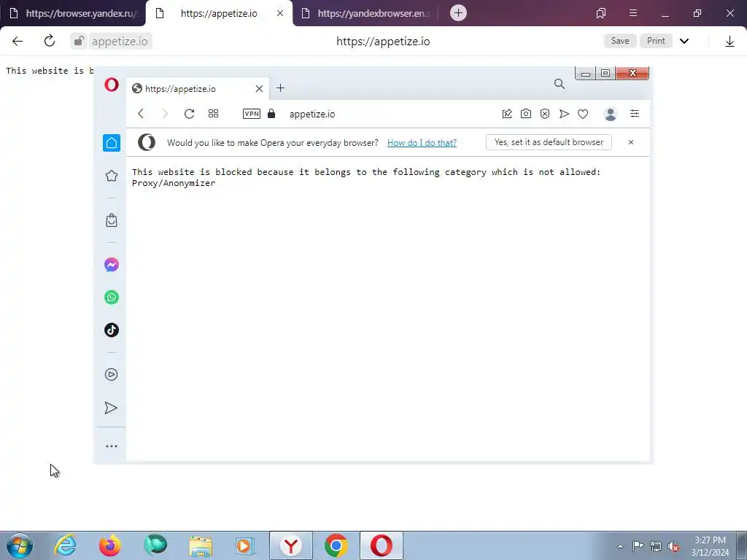Image resolution: width=747 pixels, height=560 pixels.
Task: Dismiss the Opera default browser prompt
Action: click(x=631, y=142)
